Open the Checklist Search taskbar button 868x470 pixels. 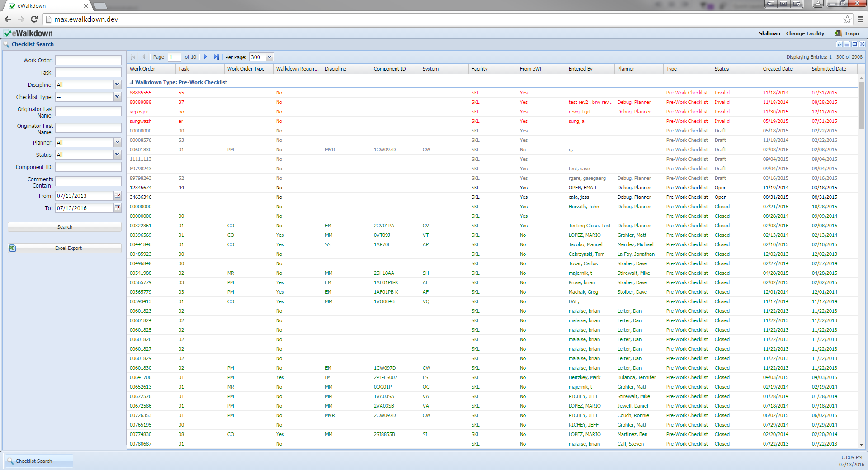pyautogui.click(x=39, y=461)
